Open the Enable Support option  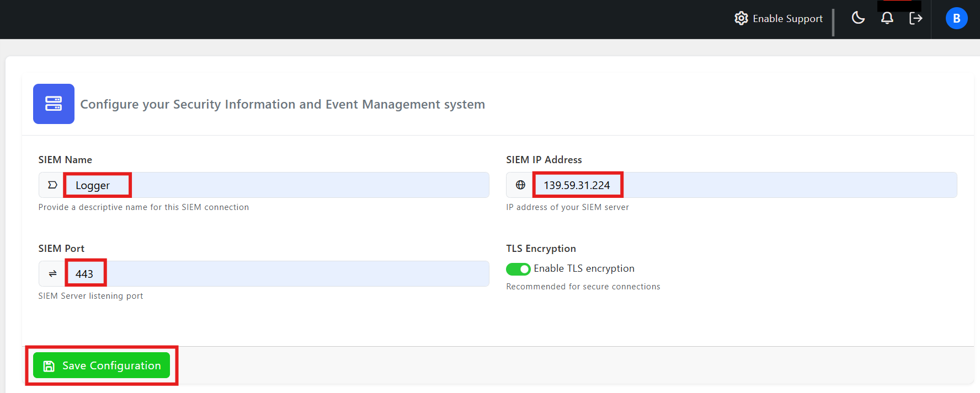pos(787,19)
